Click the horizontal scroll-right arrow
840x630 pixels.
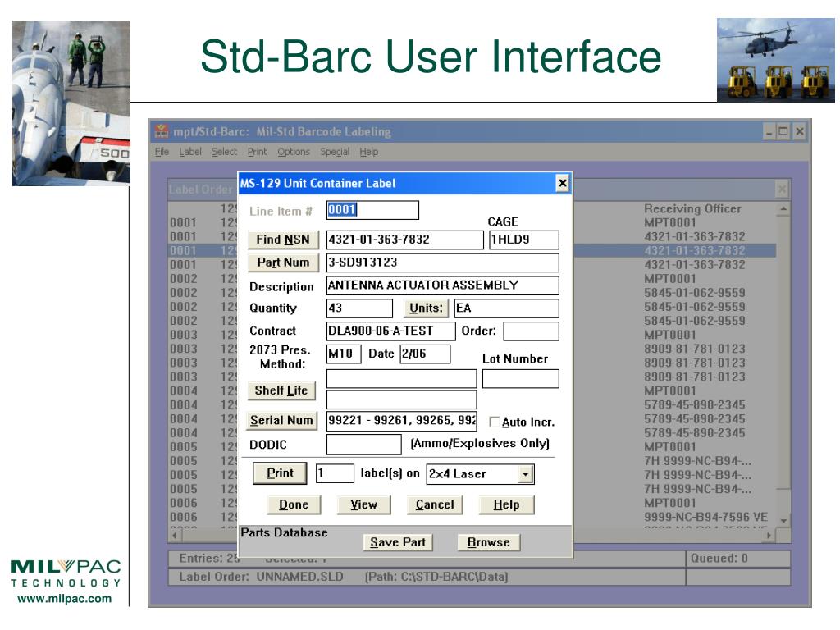pyautogui.click(x=769, y=535)
